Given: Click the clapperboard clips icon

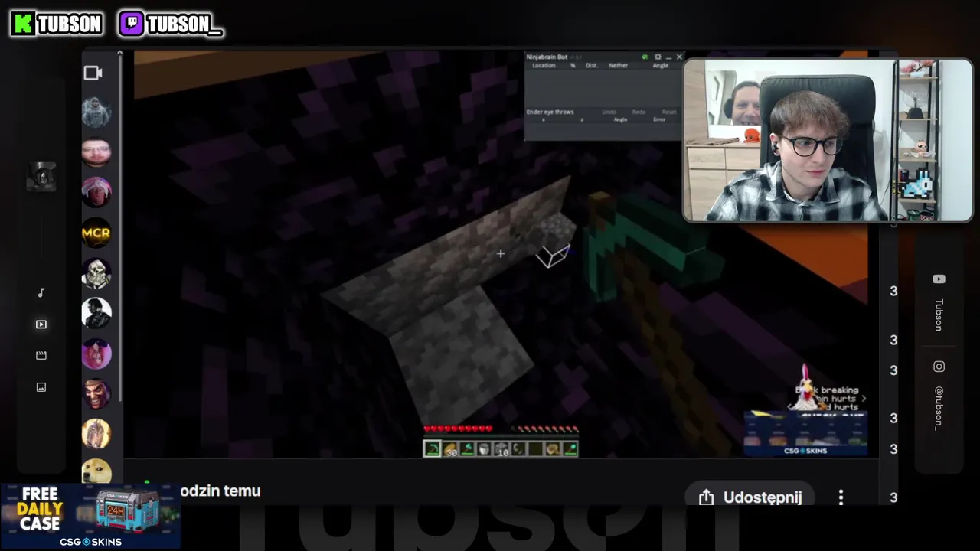Looking at the screenshot, I should (41, 355).
